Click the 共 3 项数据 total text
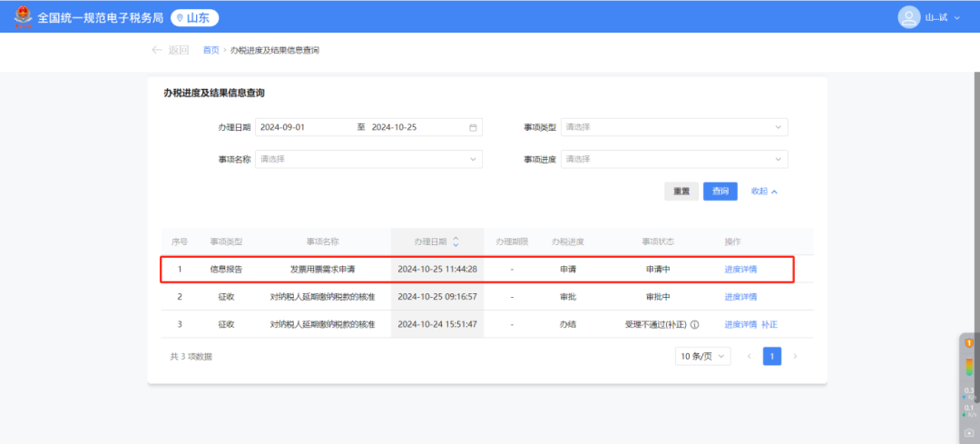The width and height of the screenshot is (980, 444). point(191,357)
